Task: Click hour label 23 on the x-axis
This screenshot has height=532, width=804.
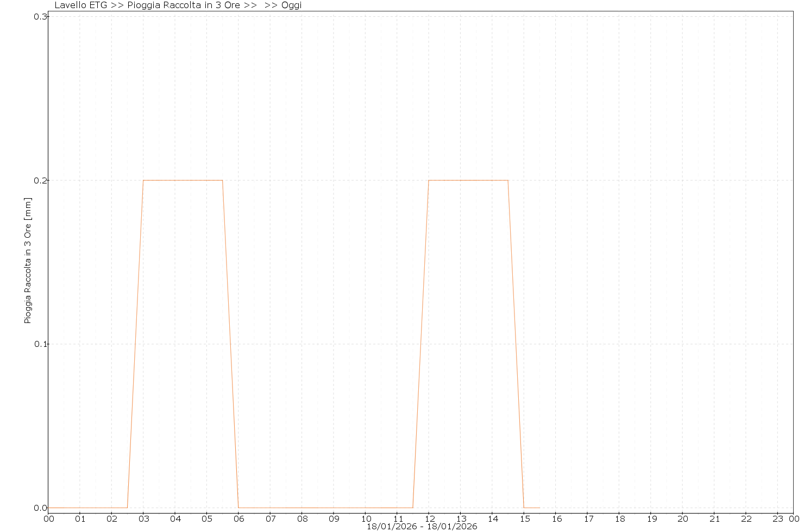Action: [778, 519]
